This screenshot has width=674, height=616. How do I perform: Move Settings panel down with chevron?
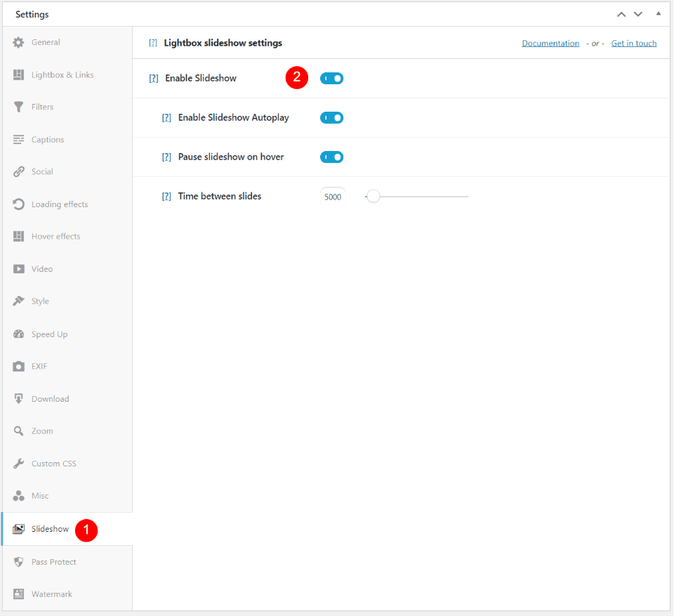(x=637, y=14)
